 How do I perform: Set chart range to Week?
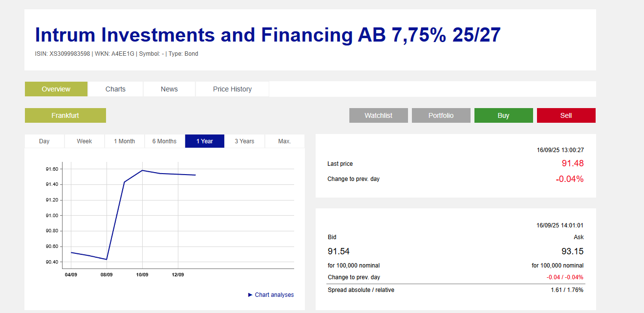[x=85, y=141]
